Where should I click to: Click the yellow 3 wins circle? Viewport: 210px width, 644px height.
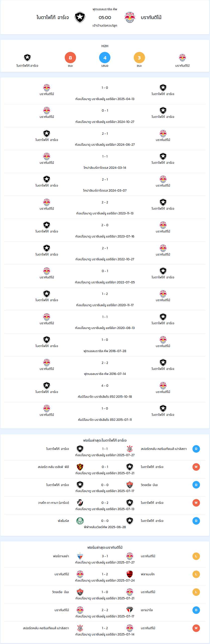click(139, 58)
